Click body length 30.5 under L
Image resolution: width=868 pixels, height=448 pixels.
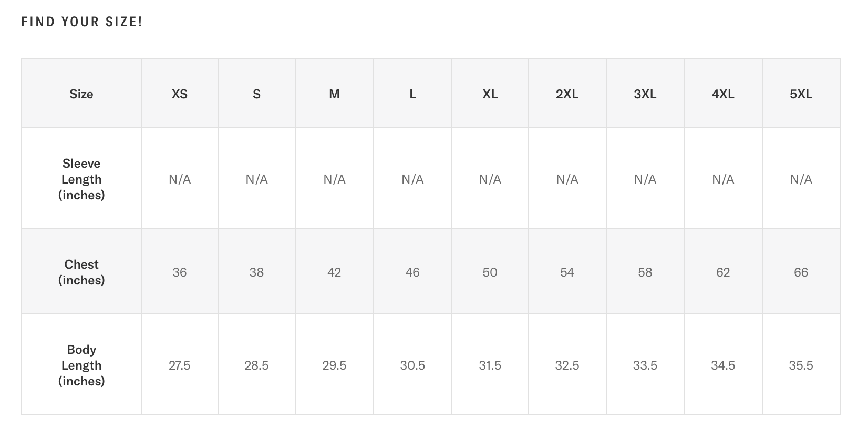412,365
